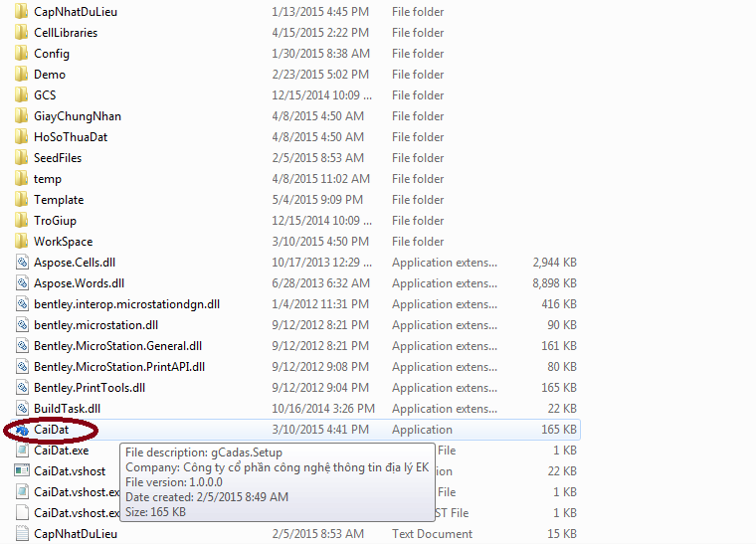Select the GCS folder icon
Screen dimensions: 756x544
point(23,95)
